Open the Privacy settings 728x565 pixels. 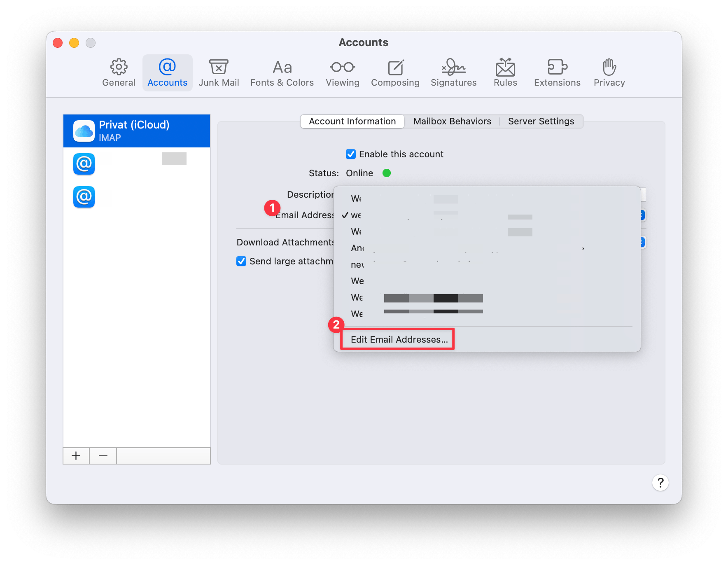coord(609,73)
